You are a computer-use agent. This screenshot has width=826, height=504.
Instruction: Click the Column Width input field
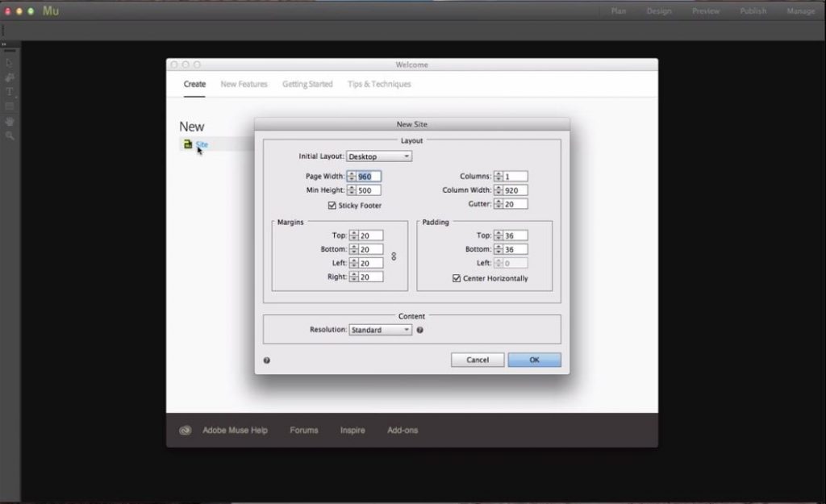click(x=515, y=190)
